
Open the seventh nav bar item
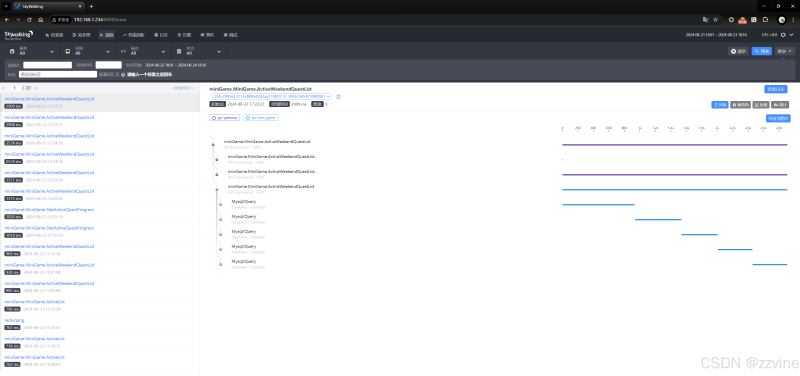[x=207, y=35]
